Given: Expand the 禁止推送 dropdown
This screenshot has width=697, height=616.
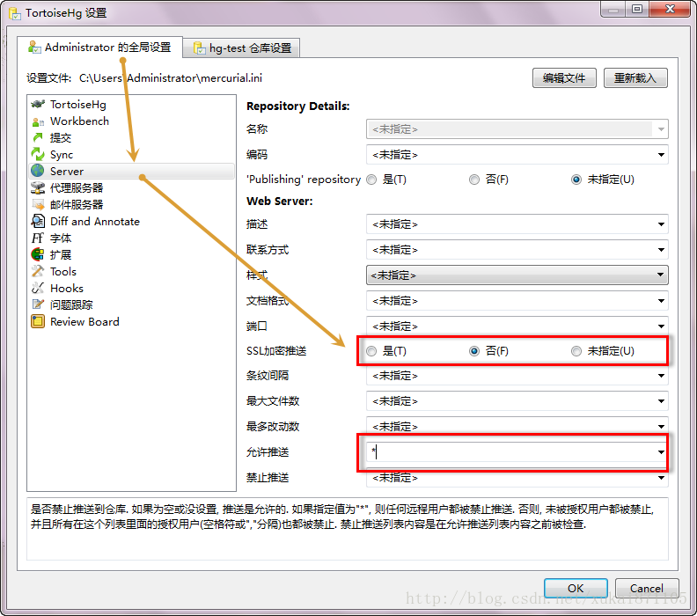Looking at the screenshot, I should click(x=661, y=478).
